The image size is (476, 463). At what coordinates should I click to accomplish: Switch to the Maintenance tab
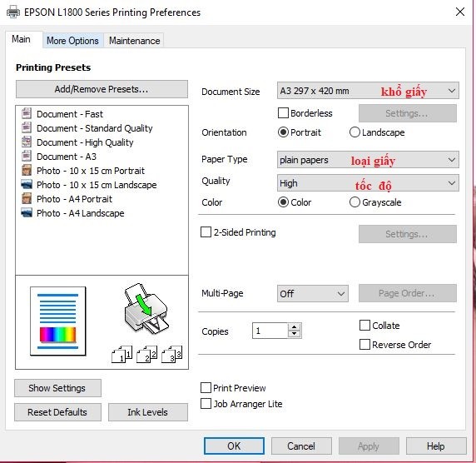point(134,41)
